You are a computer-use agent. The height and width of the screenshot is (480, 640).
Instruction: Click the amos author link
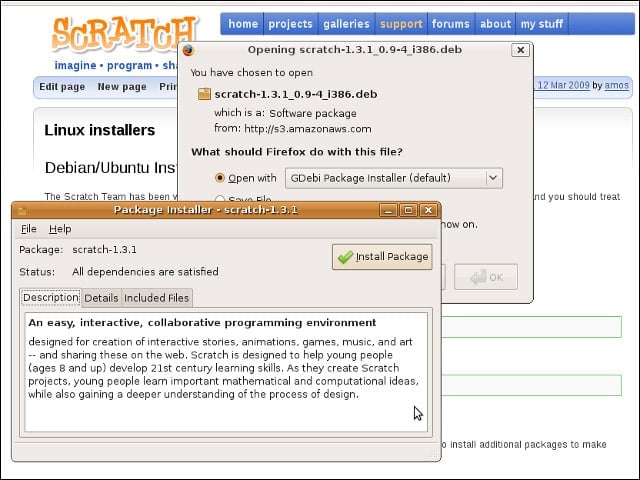pos(616,85)
